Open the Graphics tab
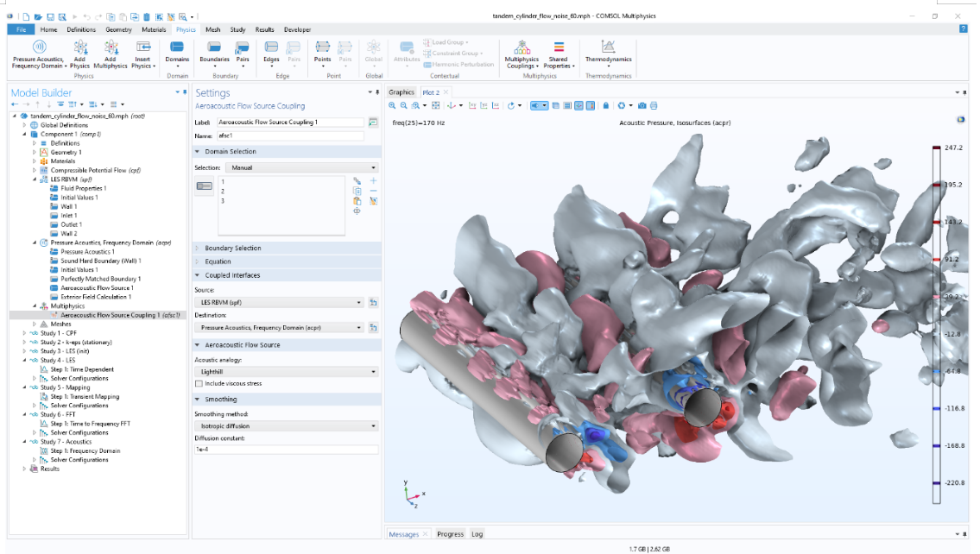The height and width of the screenshot is (554, 980). [401, 91]
